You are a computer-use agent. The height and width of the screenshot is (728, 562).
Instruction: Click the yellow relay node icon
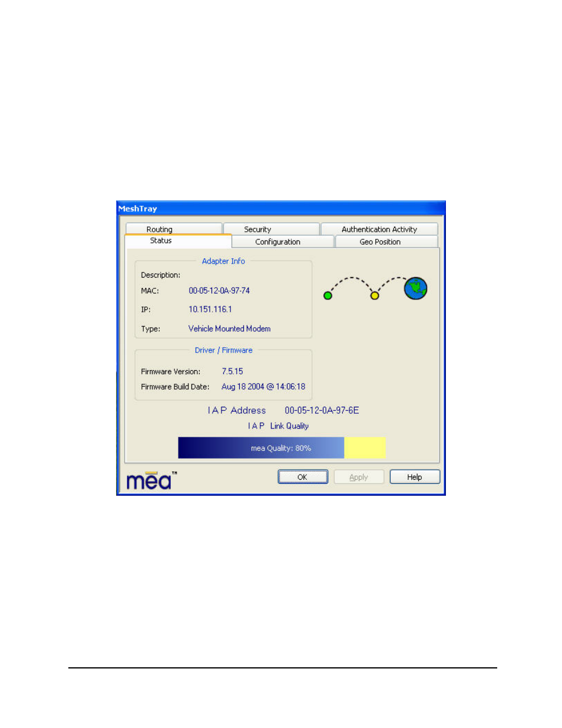(x=374, y=295)
